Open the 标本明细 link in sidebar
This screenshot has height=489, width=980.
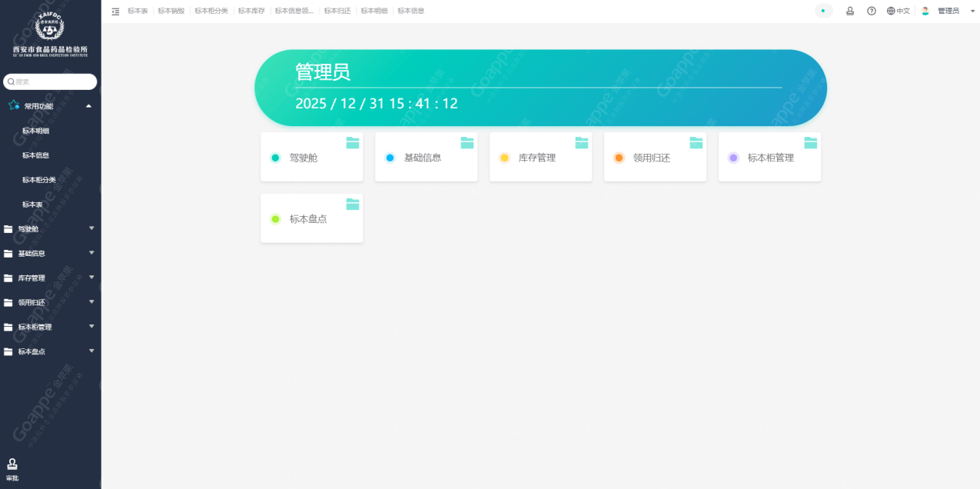tap(36, 131)
